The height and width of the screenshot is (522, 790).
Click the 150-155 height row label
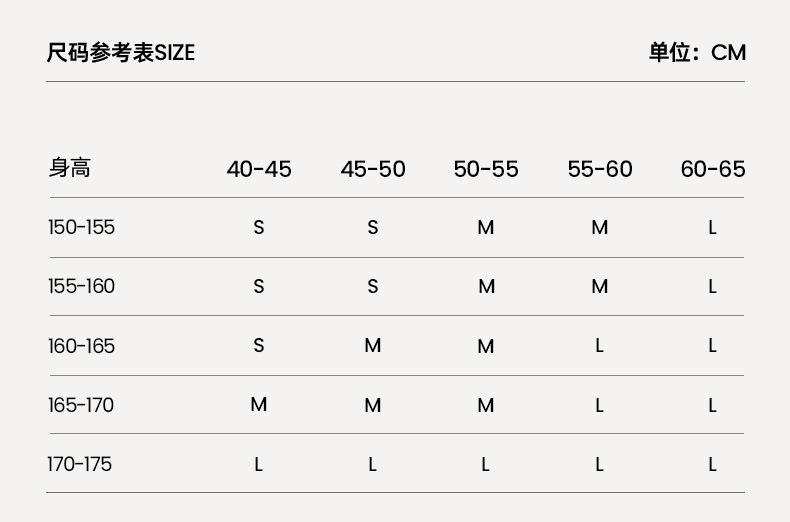[82, 227]
